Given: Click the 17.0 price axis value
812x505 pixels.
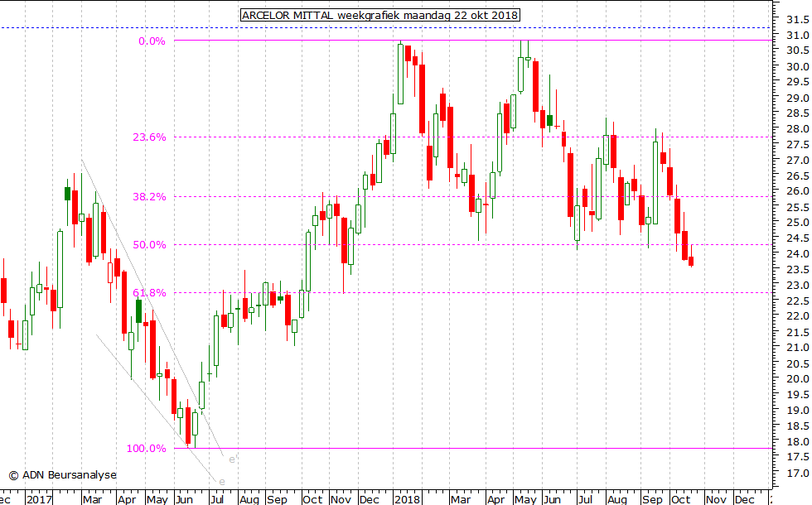Looking at the screenshot, I should 797,473.
